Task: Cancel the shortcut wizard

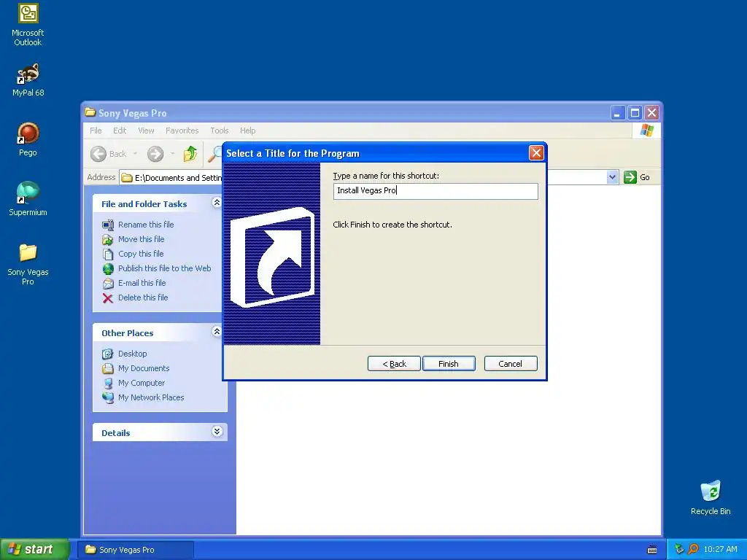Action: click(510, 364)
